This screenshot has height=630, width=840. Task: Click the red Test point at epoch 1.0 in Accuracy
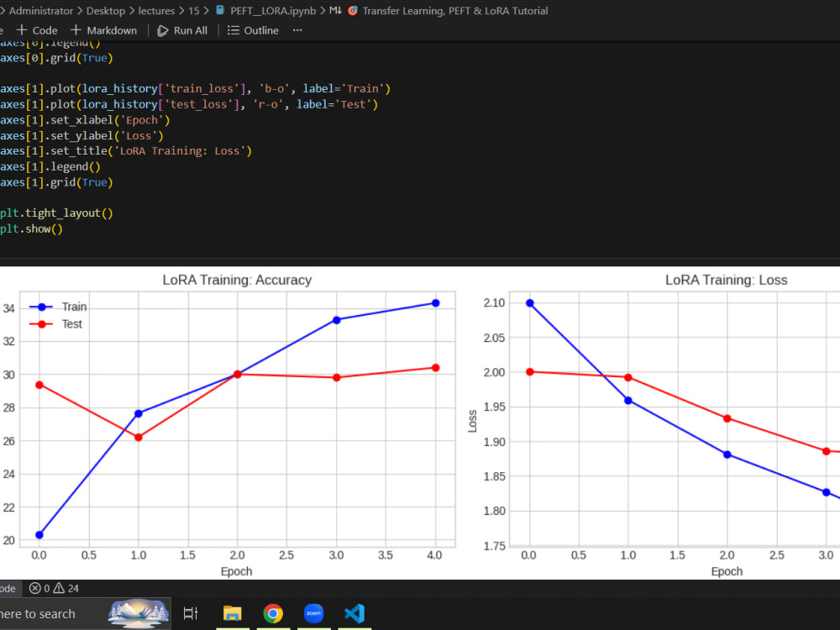pos(139,438)
